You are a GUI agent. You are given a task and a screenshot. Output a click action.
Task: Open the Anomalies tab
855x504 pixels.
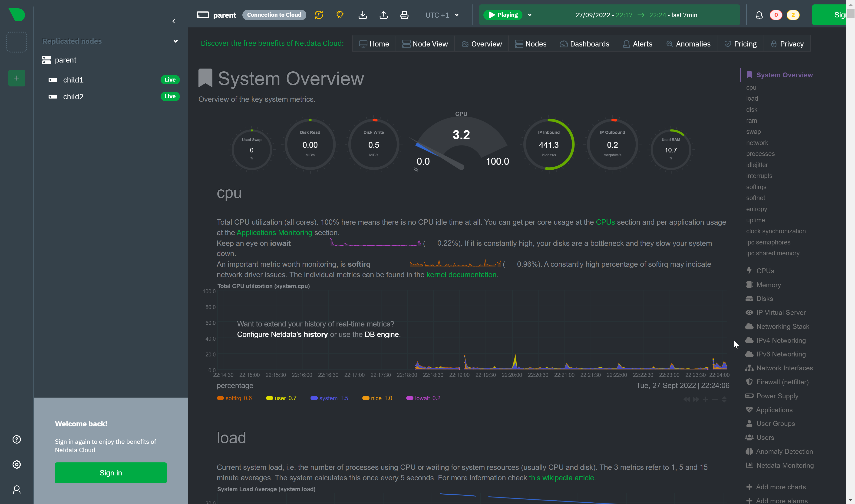688,44
